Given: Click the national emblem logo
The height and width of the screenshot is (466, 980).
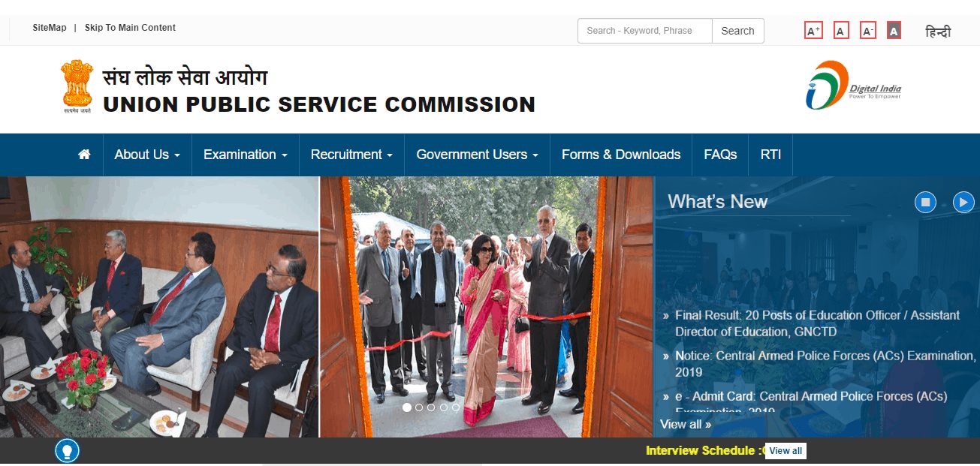Looking at the screenshot, I should [x=77, y=86].
